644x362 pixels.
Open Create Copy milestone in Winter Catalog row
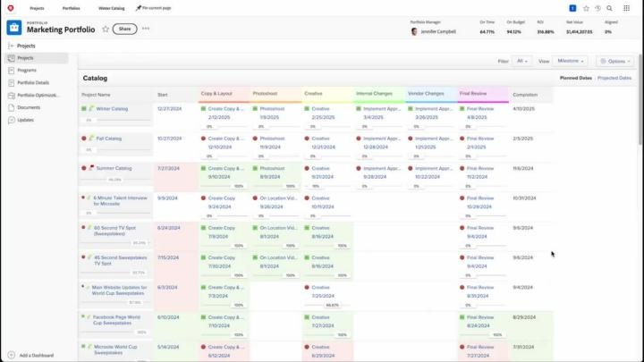click(226, 109)
